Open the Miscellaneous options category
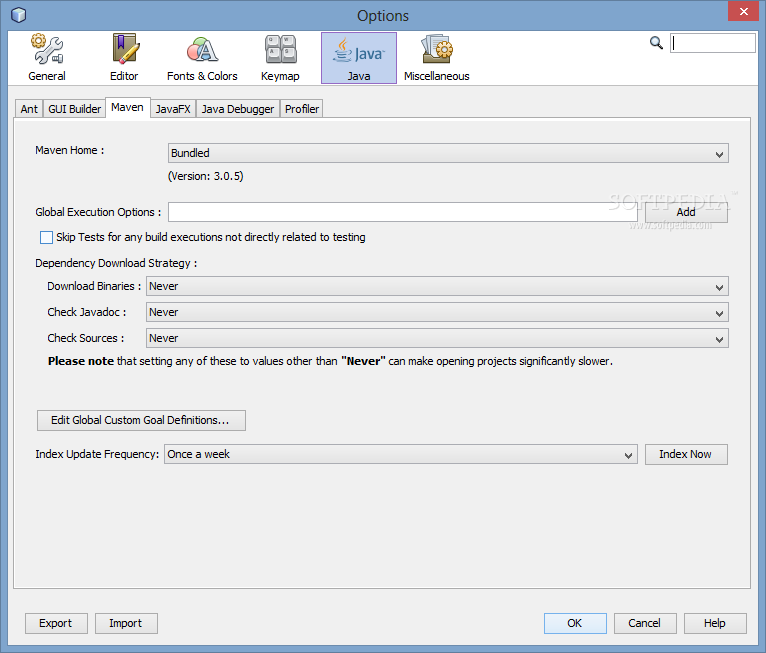The width and height of the screenshot is (766, 653). point(437,58)
